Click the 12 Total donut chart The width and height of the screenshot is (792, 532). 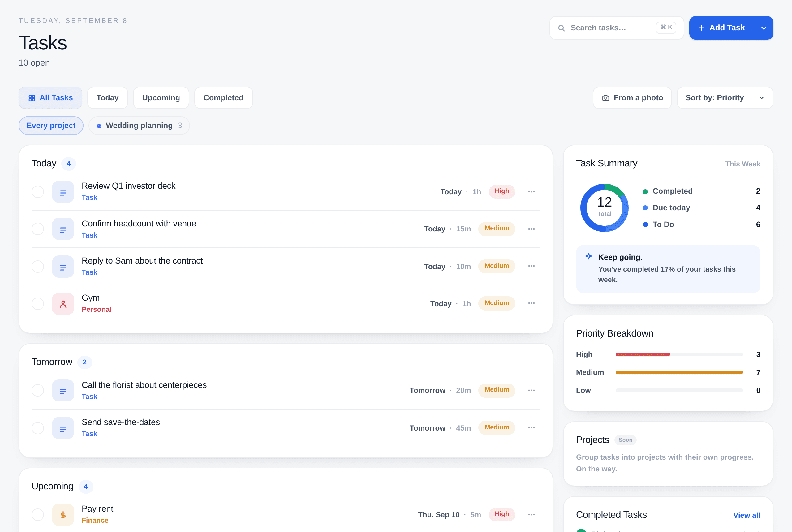click(604, 208)
